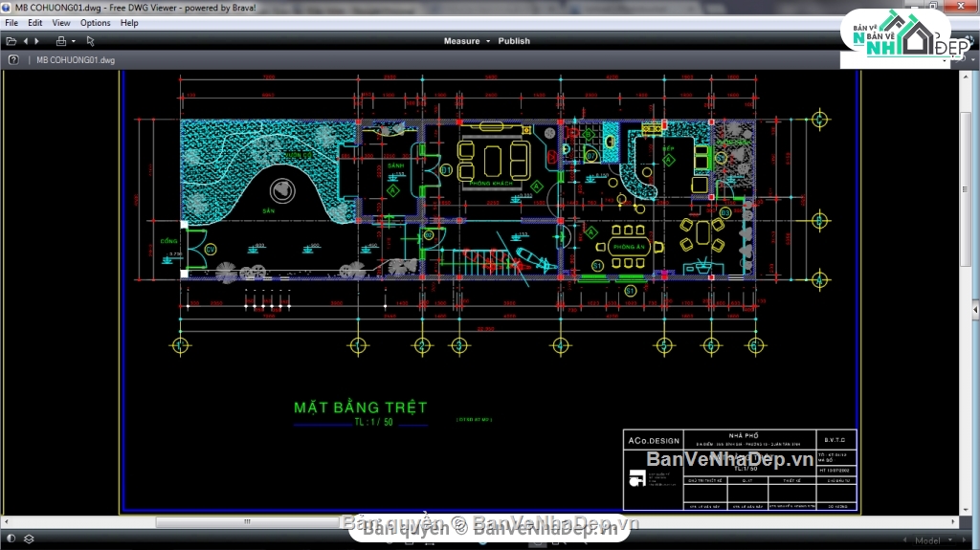Select the MB COHUONG01.dwg document tab
This screenshot has width=980, height=550.
click(76, 59)
